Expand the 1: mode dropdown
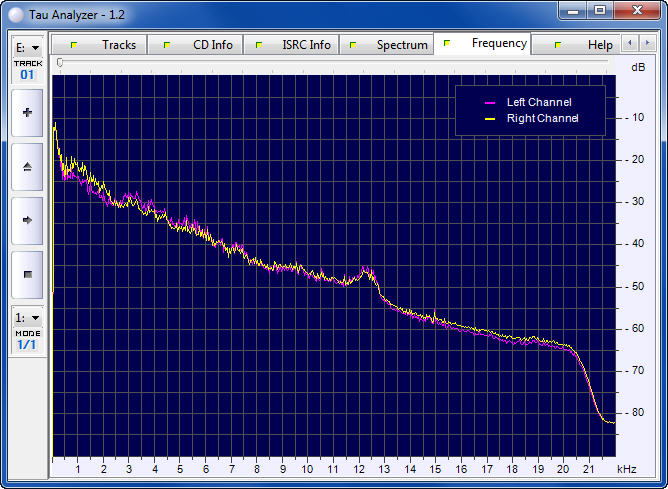 27,317
